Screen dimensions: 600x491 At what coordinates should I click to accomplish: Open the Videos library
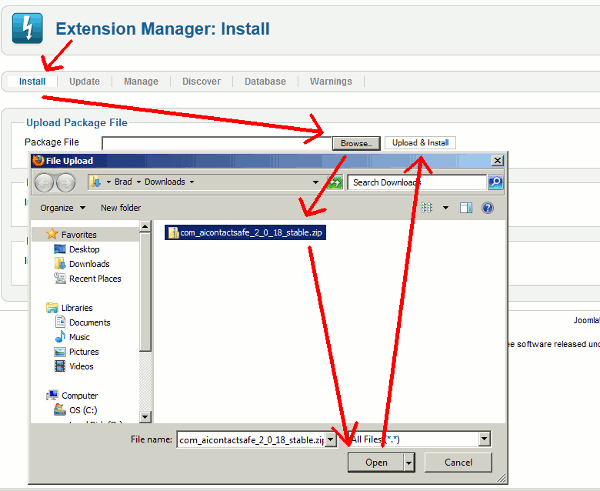click(81, 366)
